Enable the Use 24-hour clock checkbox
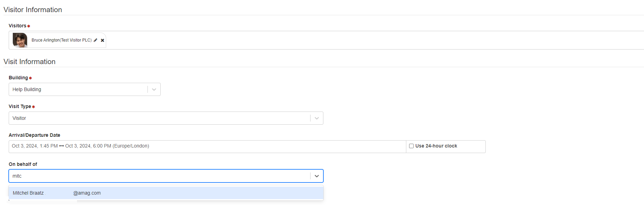The height and width of the screenshot is (205, 644). tap(411, 146)
